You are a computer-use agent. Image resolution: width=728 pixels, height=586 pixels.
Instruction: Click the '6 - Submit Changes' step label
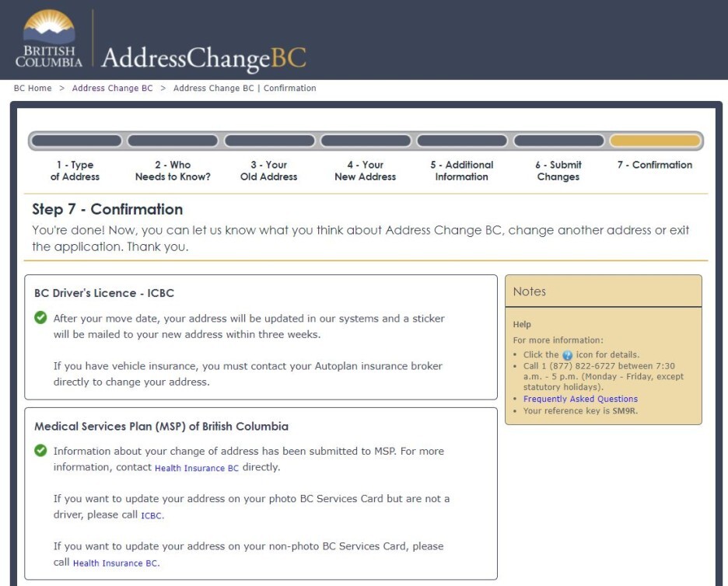coord(558,171)
